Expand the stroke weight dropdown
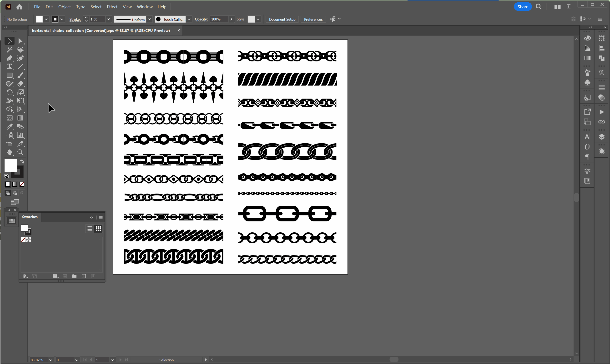This screenshot has width=610, height=364. click(x=108, y=19)
